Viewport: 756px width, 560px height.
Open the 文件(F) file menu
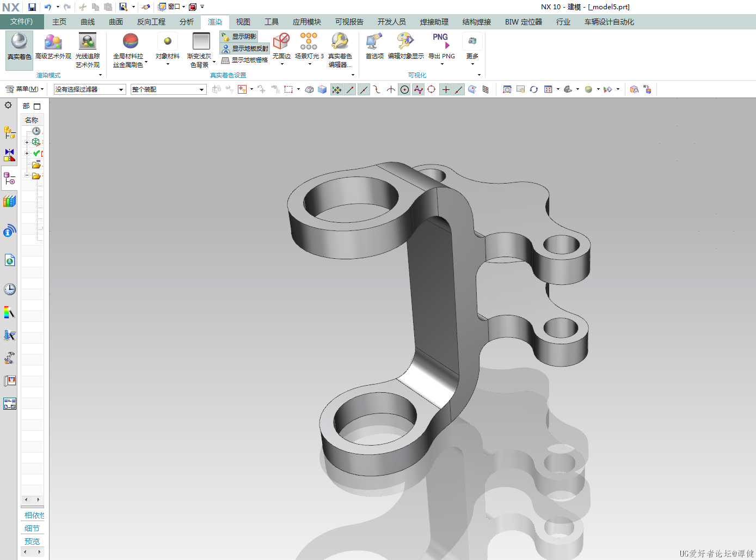21,22
